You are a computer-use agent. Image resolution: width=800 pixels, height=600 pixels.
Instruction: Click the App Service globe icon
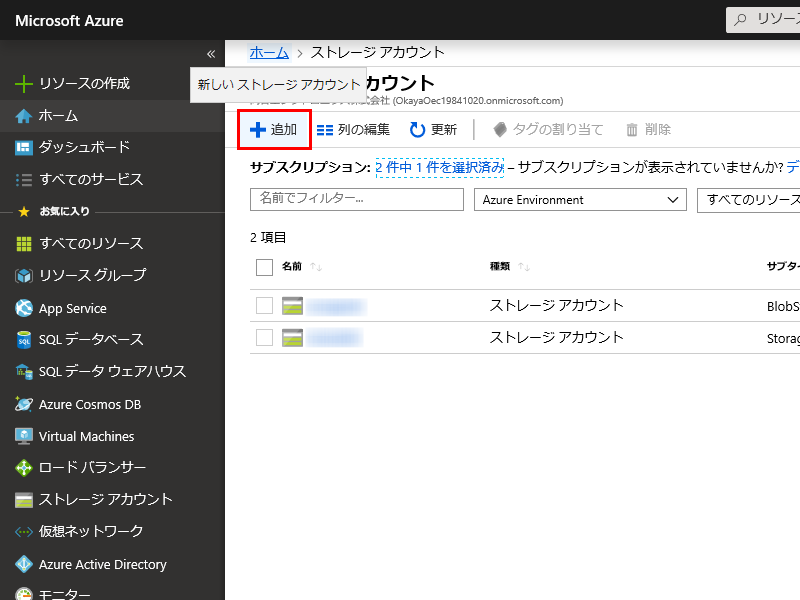click(x=23, y=308)
